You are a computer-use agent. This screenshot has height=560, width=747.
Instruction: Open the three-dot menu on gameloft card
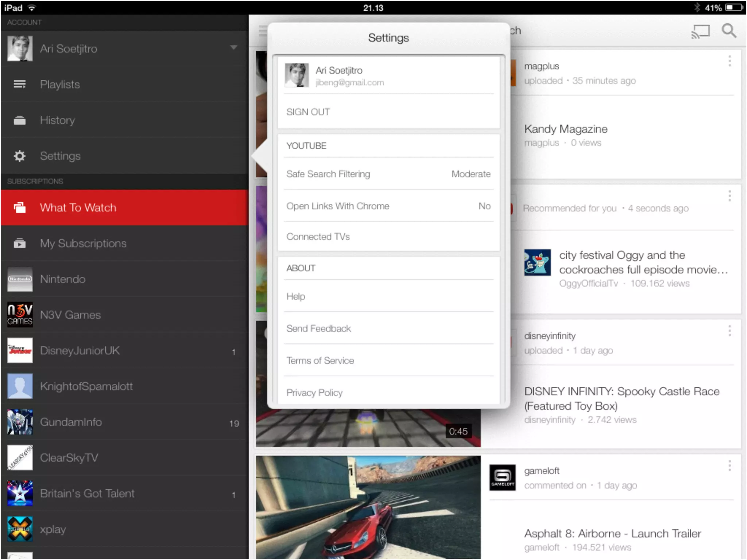(729, 466)
